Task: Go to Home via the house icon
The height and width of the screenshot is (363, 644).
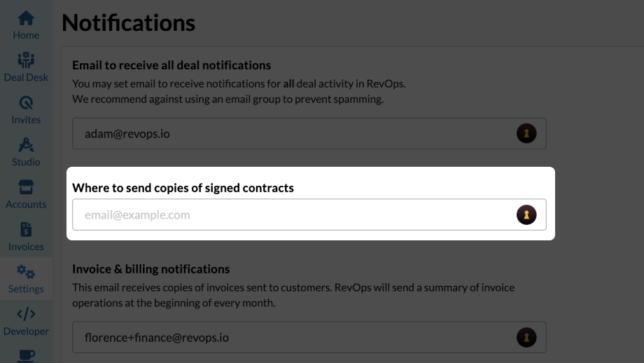Action: click(x=26, y=18)
